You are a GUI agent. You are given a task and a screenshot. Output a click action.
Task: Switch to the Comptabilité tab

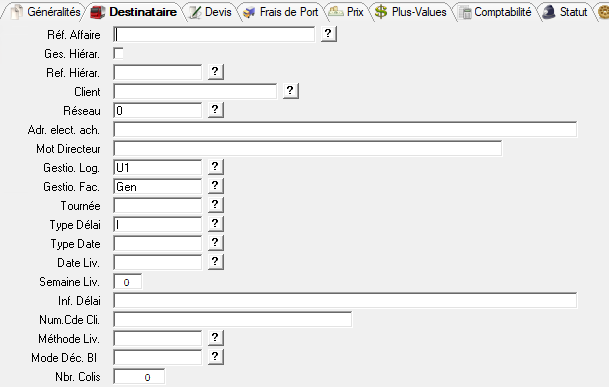click(x=495, y=12)
